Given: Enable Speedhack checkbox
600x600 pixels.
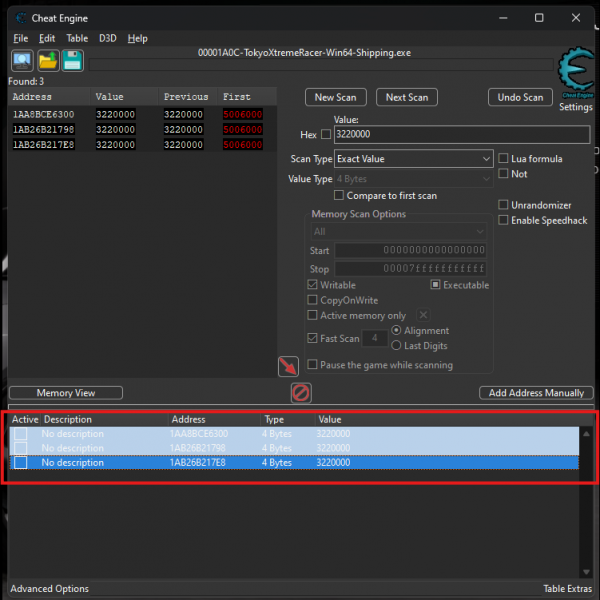Looking at the screenshot, I should [503, 220].
